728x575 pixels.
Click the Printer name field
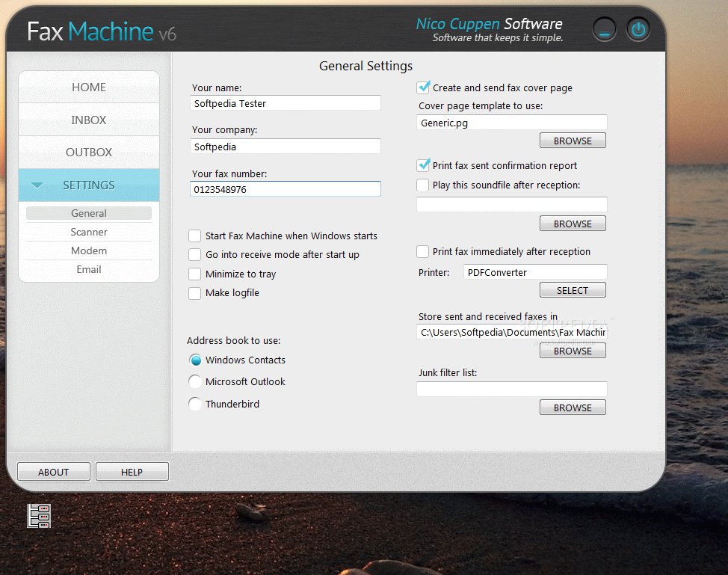click(535, 272)
